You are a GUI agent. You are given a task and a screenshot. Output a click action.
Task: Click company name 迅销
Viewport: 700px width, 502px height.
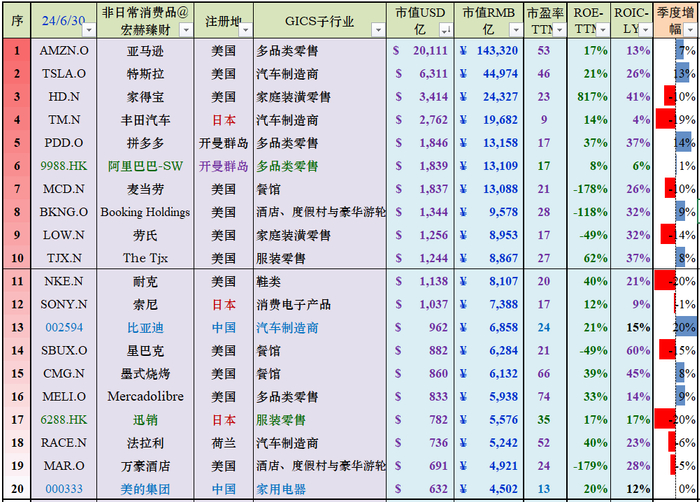(146, 419)
